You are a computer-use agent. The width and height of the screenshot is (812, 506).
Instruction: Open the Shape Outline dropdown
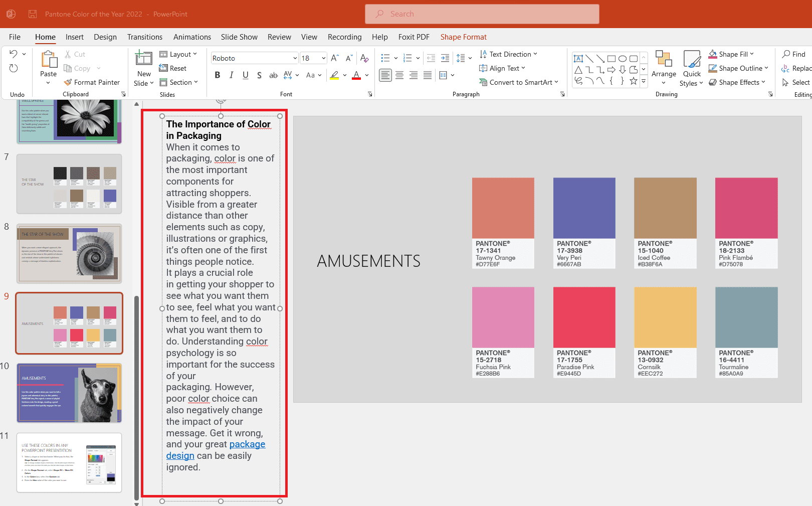pyautogui.click(x=738, y=68)
